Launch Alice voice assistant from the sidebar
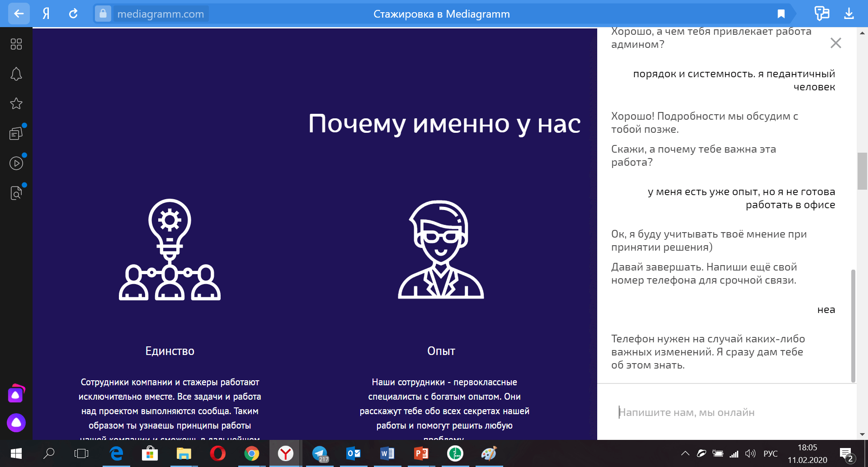This screenshot has width=868, height=467. pyautogui.click(x=16, y=423)
